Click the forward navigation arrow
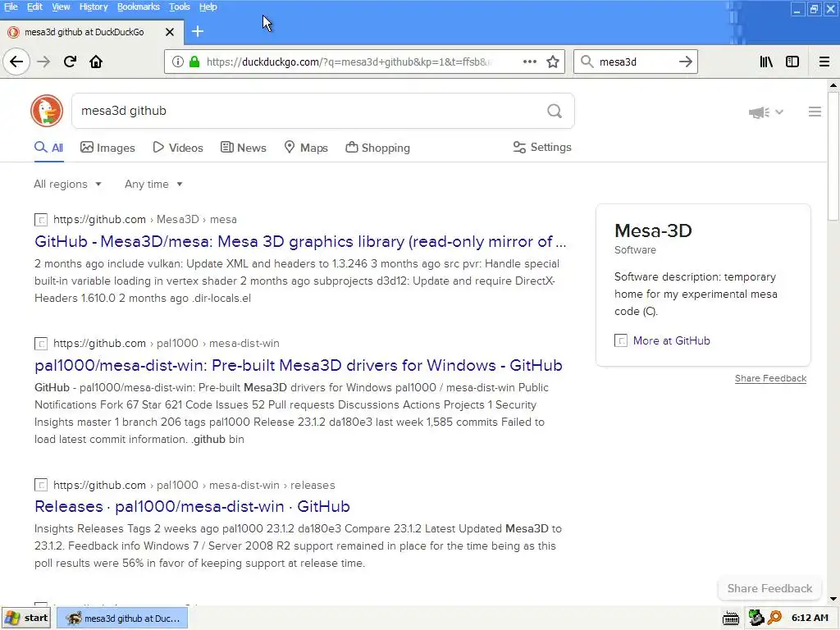Viewport: 840px width, 630px height. (43, 62)
